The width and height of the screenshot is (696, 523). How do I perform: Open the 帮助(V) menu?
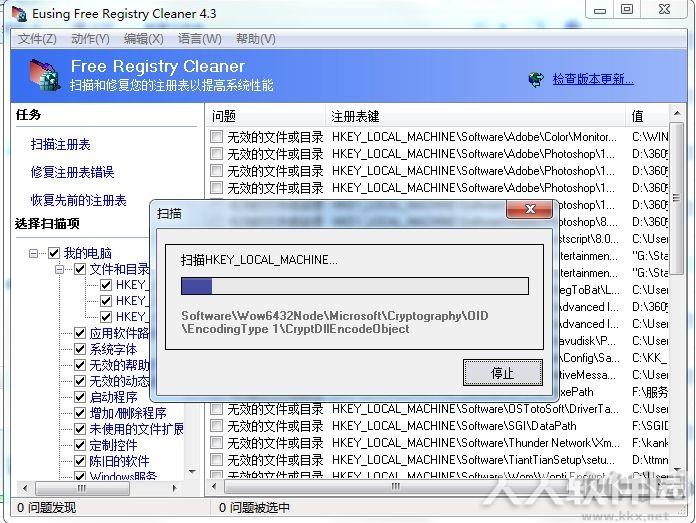point(256,39)
